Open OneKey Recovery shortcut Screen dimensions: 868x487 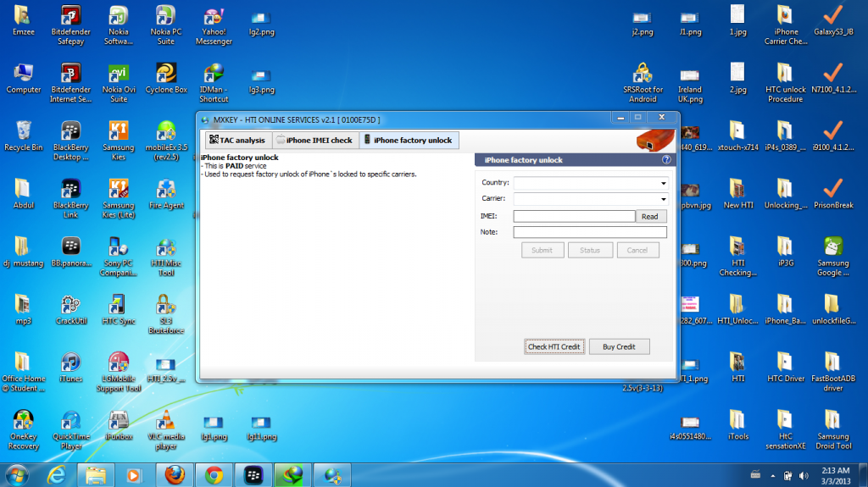pos(23,430)
